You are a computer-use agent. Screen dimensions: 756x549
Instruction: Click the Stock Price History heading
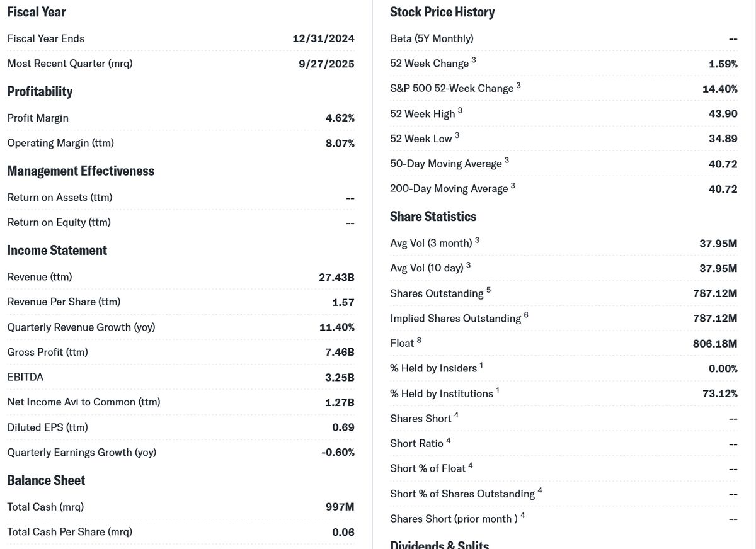[442, 12]
